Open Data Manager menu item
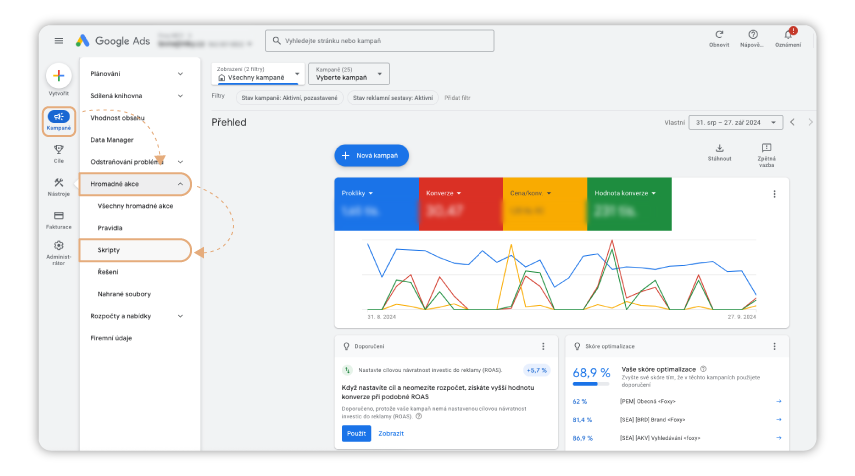Screen dimensions: 855x476 (112, 140)
